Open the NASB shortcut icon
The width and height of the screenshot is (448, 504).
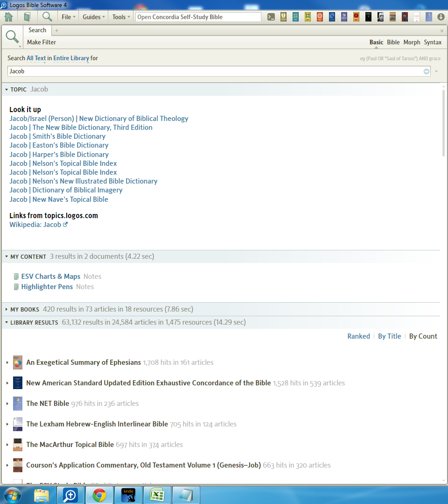[x=332, y=17]
